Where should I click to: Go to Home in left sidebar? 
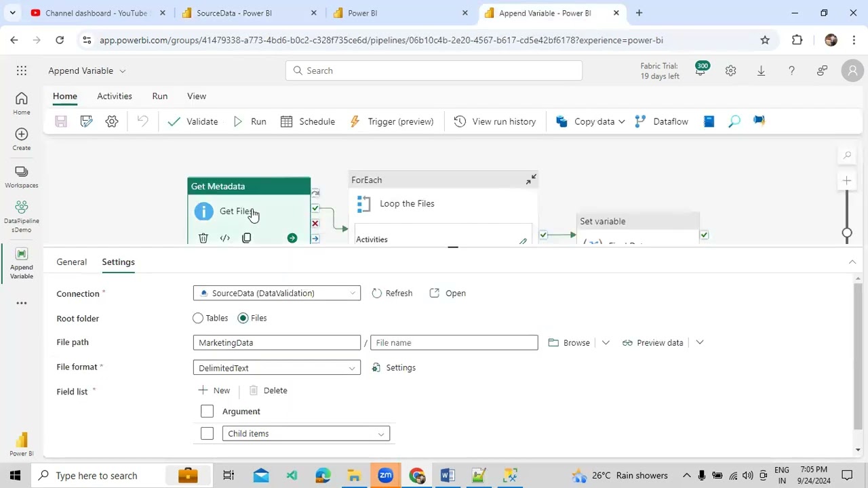[21, 103]
